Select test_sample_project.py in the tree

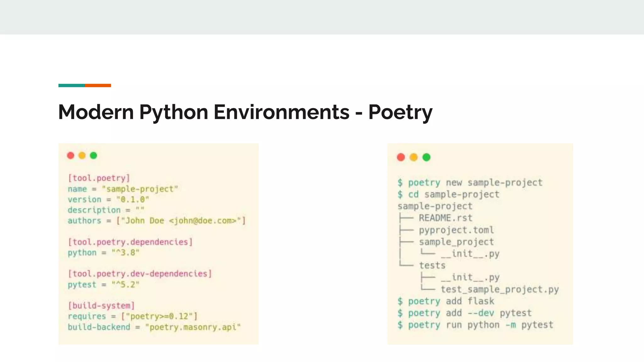(499, 289)
